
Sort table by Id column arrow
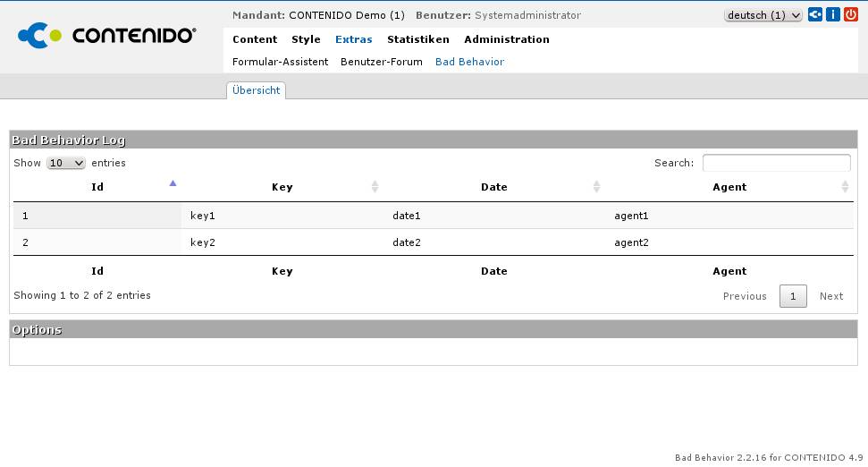(x=173, y=183)
